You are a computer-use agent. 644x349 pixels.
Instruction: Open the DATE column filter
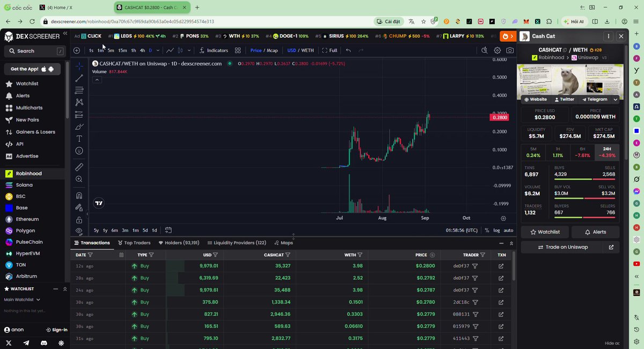[90, 255]
